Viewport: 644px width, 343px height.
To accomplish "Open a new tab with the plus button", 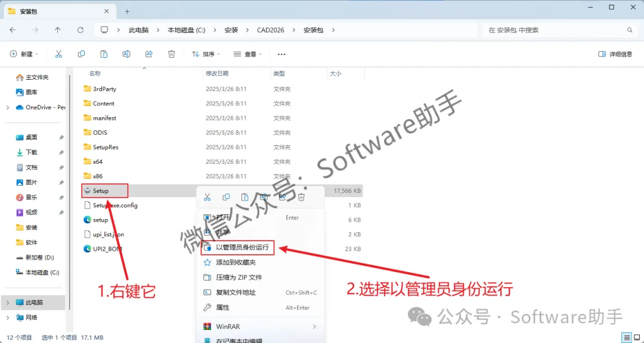I will point(128,11).
